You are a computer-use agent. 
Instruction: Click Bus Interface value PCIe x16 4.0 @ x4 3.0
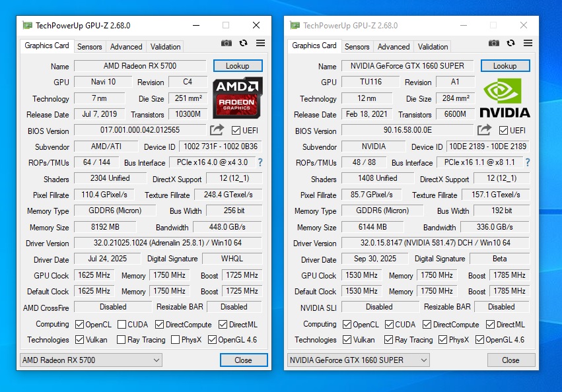[x=212, y=162]
